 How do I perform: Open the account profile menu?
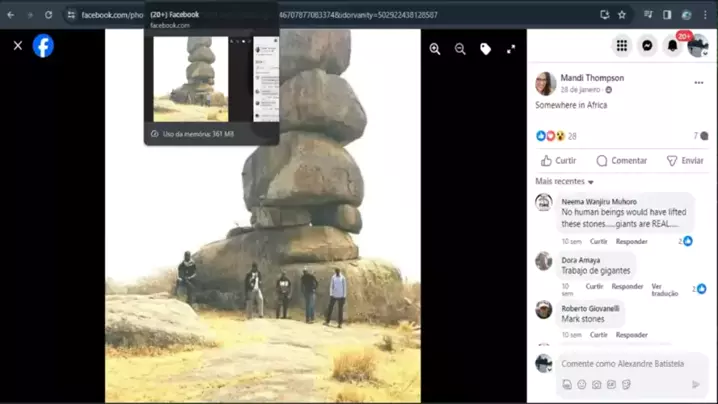pyautogui.click(x=698, y=46)
